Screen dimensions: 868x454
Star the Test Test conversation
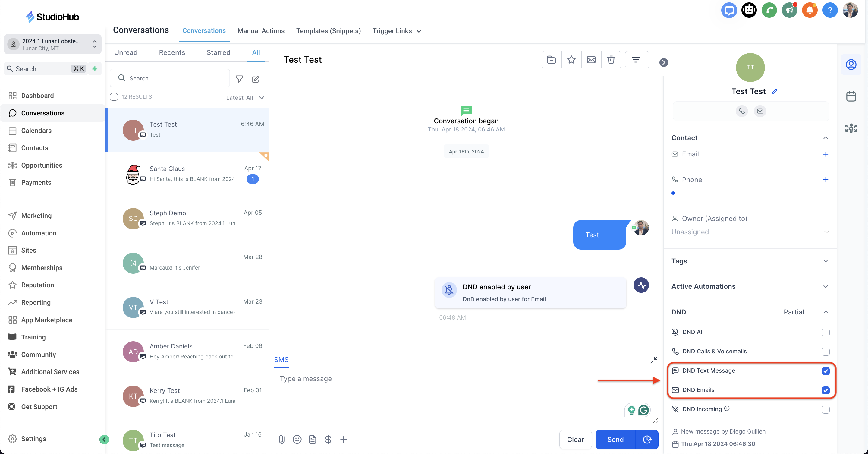pyautogui.click(x=571, y=60)
